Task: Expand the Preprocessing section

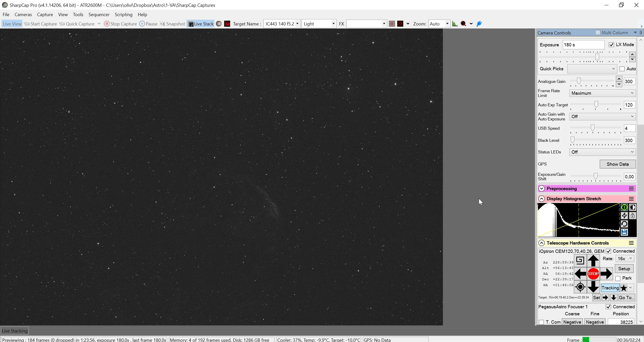Action: pyautogui.click(x=541, y=189)
